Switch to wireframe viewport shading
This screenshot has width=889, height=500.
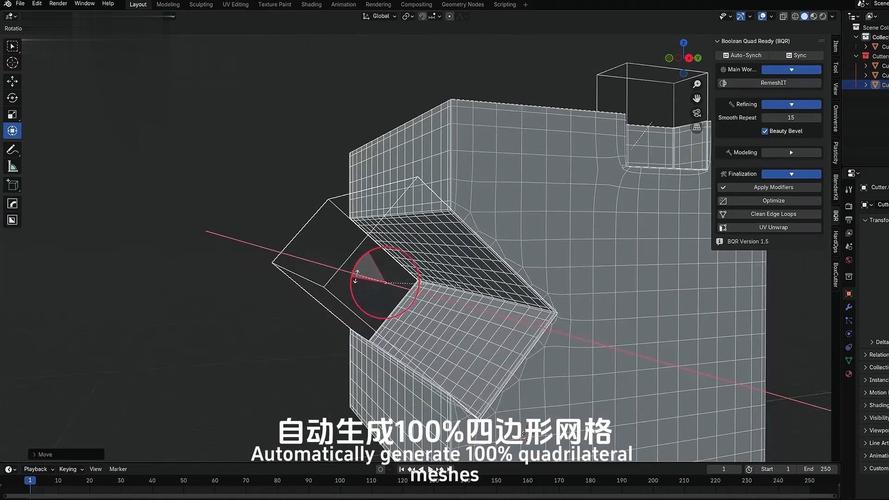pyautogui.click(x=795, y=16)
